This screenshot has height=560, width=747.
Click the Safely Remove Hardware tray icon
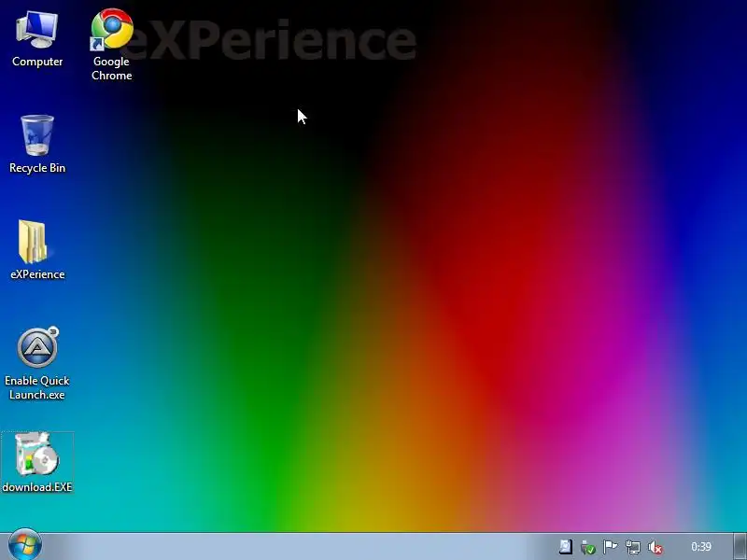point(588,548)
